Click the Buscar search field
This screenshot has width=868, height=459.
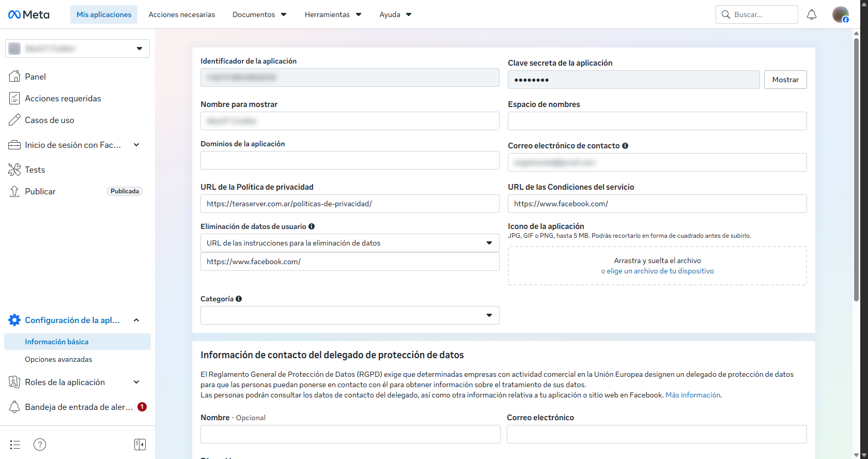pyautogui.click(x=757, y=14)
